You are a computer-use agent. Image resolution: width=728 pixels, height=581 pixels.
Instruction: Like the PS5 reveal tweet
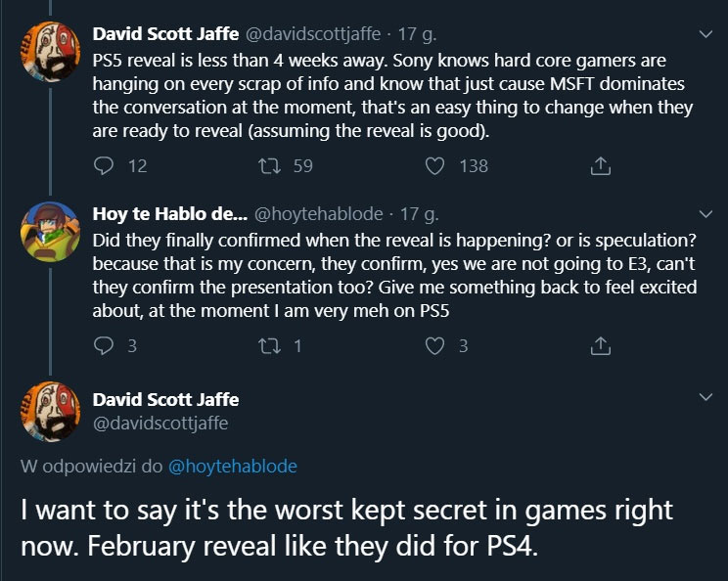point(435,165)
